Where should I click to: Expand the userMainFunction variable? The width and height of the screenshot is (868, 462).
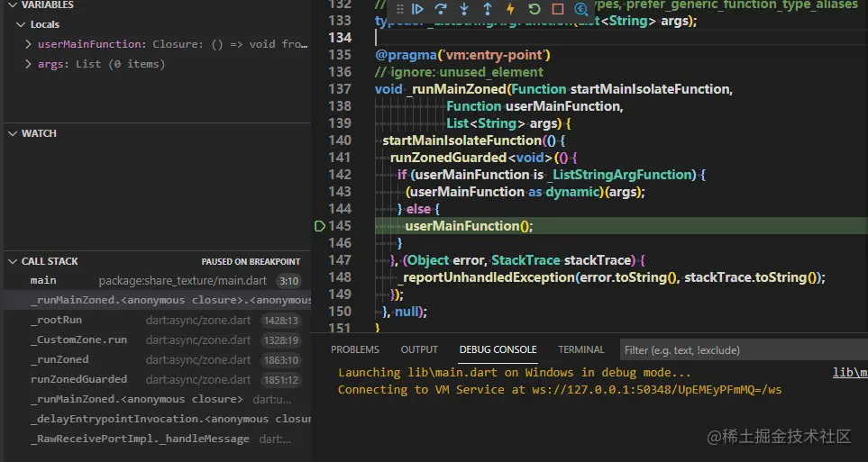coord(28,44)
